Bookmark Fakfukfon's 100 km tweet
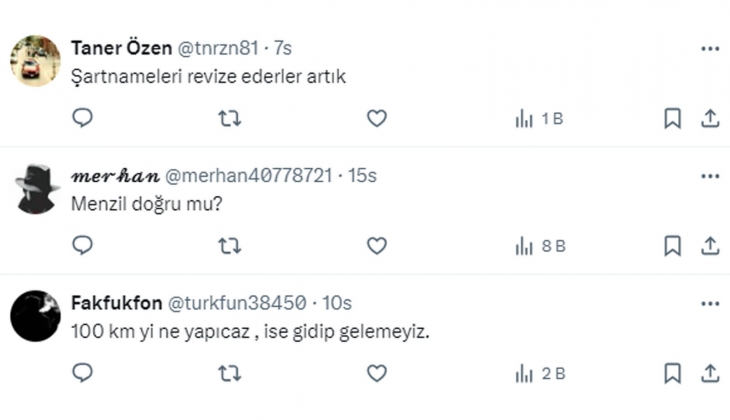This screenshot has height=420, width=730. [x=673, y=373]
